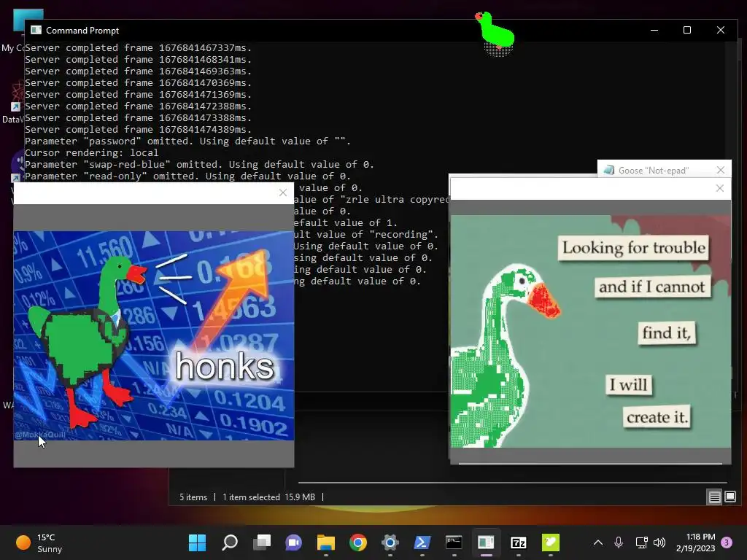Open notification badge showing 3
The height and width of the screenshot is (560, 747).
[x=727, y=542]
